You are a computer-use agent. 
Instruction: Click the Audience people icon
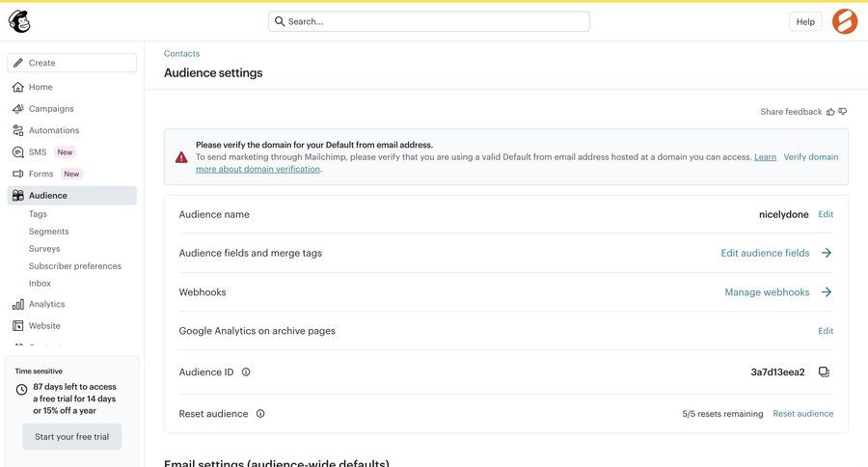click(x=18, y=195)
